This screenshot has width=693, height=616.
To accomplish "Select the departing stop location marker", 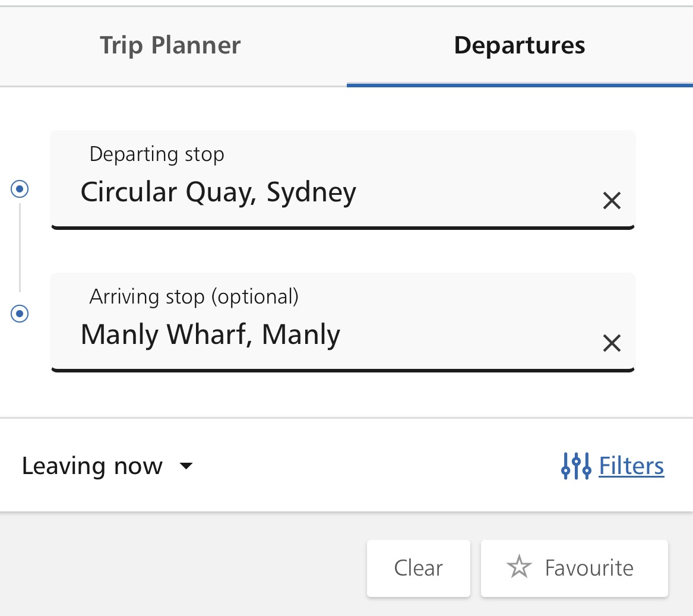I will (20, 189).
